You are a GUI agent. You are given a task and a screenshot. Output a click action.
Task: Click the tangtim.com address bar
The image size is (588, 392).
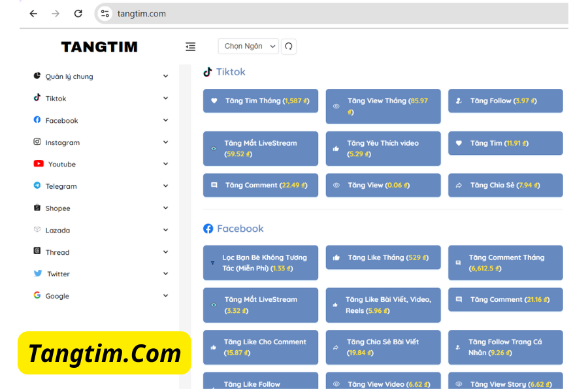tap(331, 14)
